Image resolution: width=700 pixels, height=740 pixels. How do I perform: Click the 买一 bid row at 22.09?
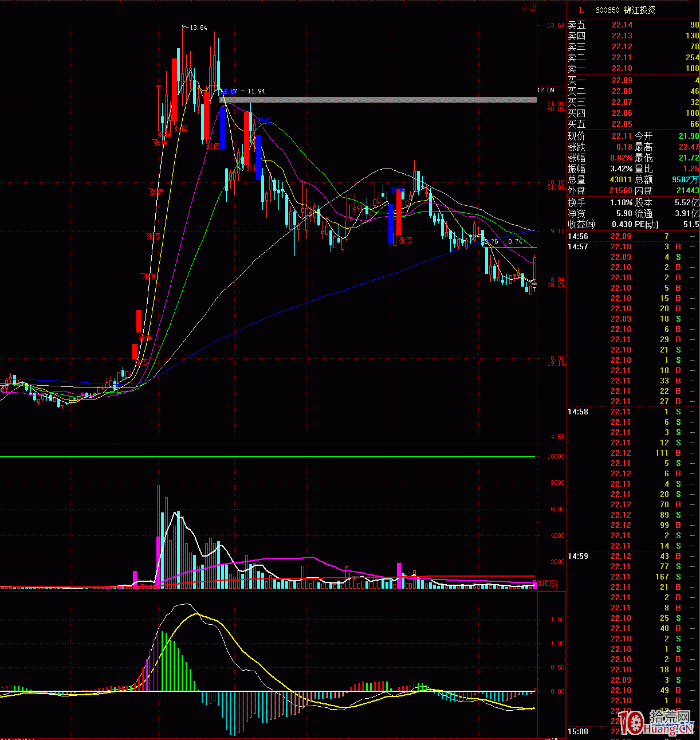[x=633, y=80]
